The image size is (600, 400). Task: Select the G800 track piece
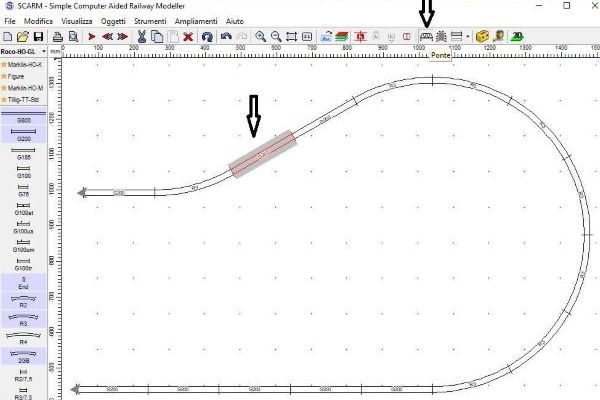24,116
